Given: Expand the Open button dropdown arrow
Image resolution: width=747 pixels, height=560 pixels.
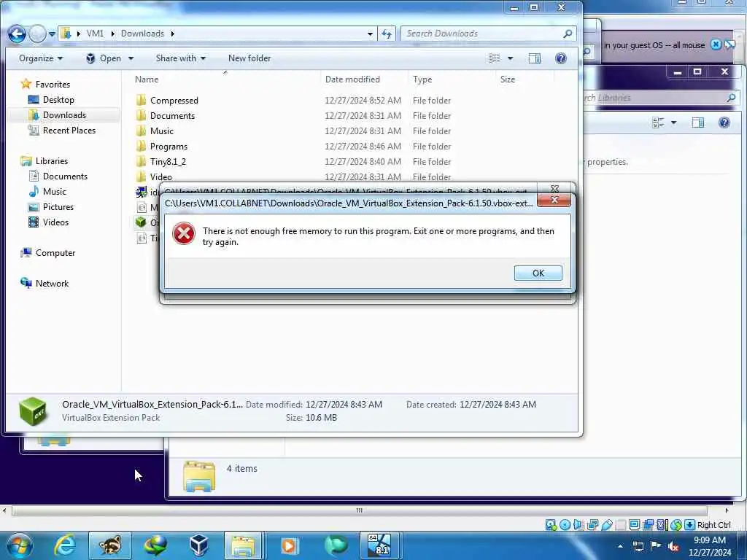Looking at the screenshot, I should click(x=131, y=58).
